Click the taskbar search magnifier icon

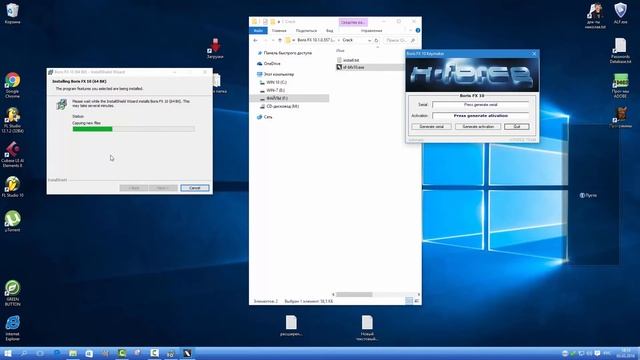24,353
